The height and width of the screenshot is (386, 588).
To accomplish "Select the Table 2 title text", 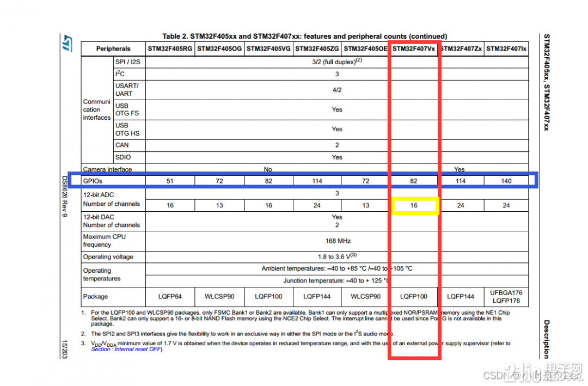I will pos(304,36).
